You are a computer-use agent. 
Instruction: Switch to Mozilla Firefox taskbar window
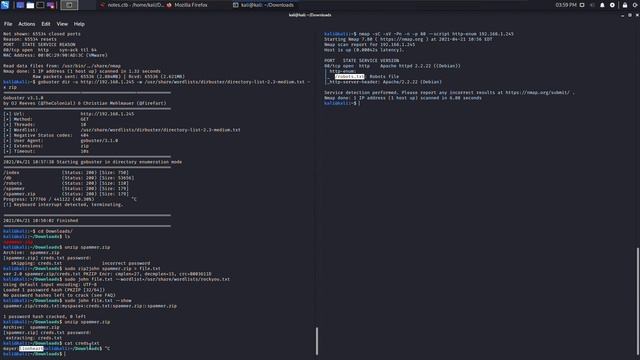187,5
